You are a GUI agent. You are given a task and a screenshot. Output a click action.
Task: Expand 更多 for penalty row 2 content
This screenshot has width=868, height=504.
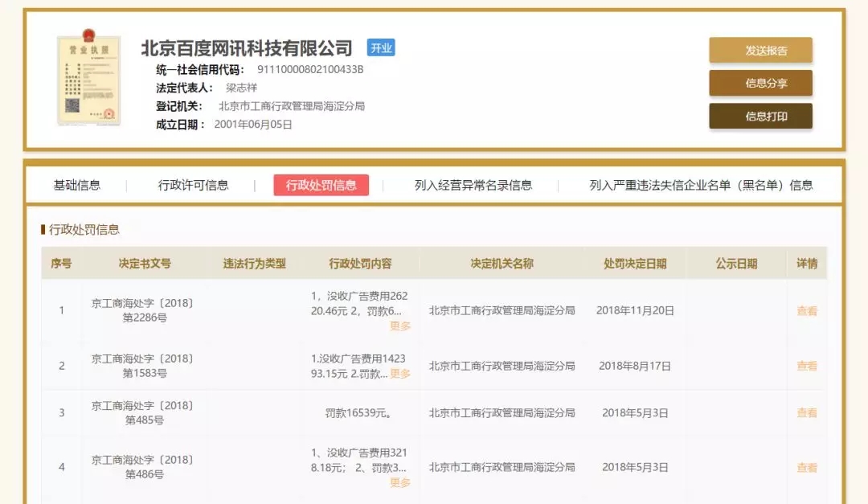click(400, 374)
